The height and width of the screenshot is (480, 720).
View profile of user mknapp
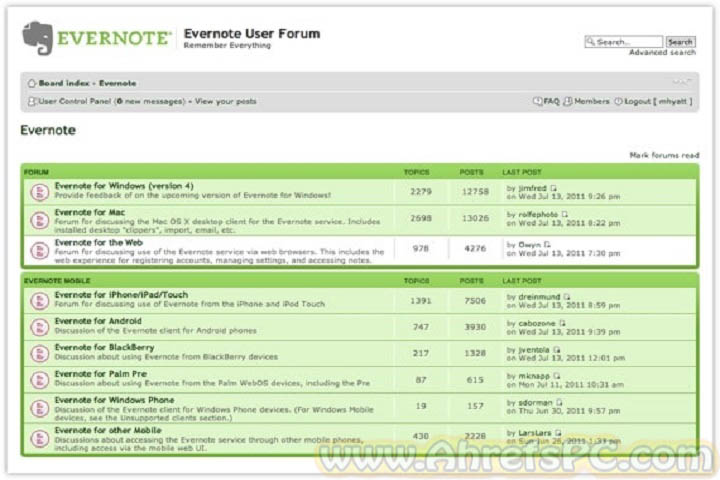pos(534,376)
